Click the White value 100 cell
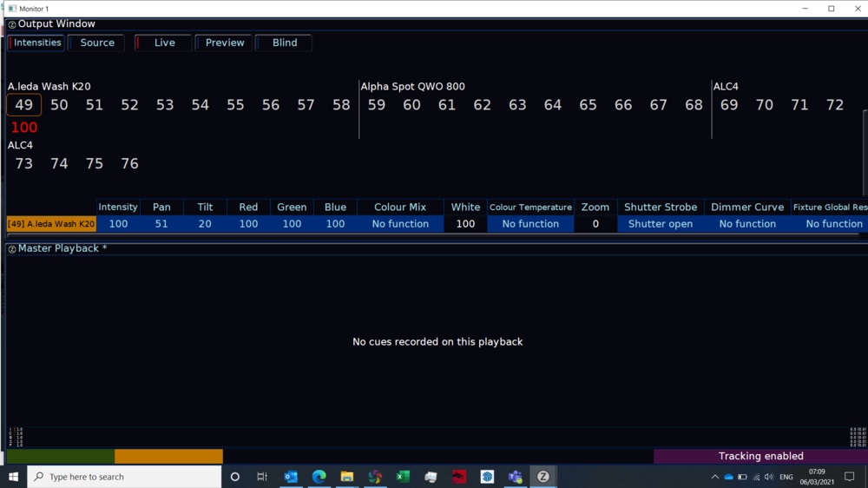 [x=465, y=224]
